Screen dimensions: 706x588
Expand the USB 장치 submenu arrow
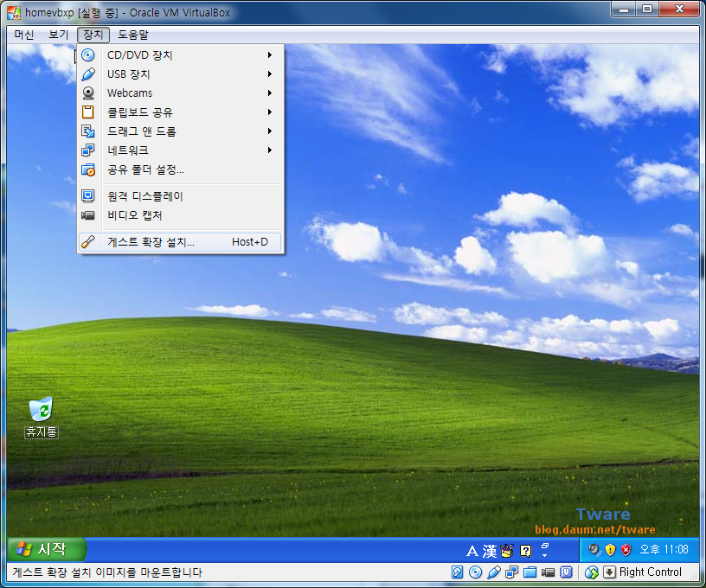tap(270, 74)
